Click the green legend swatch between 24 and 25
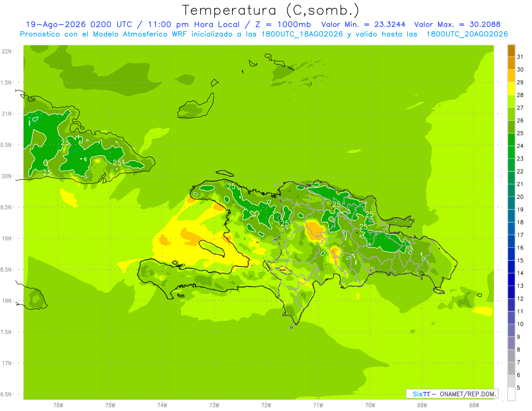The height and width of the screenshot is (411, 532). (x=511, y=140)
